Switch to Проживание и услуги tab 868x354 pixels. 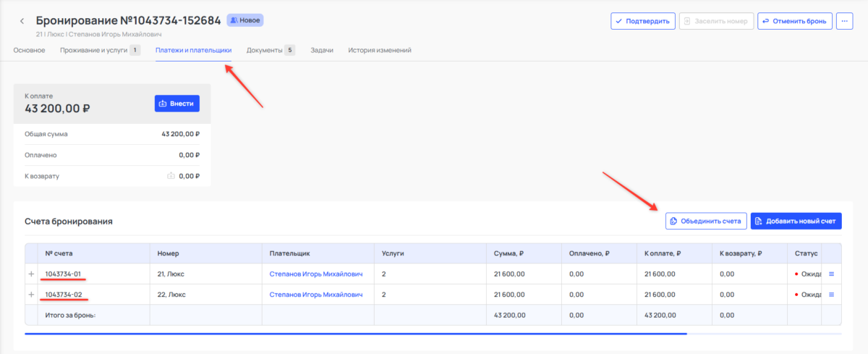100,50
